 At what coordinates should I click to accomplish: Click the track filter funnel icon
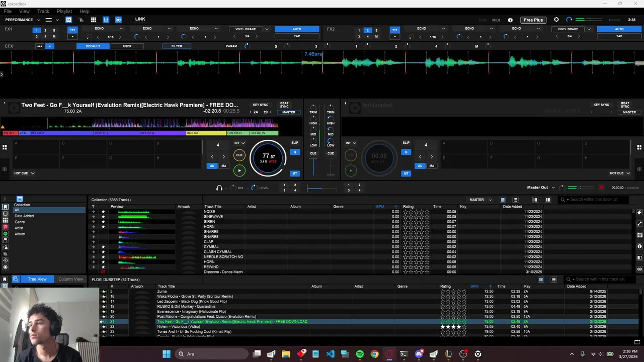[93, 207]
